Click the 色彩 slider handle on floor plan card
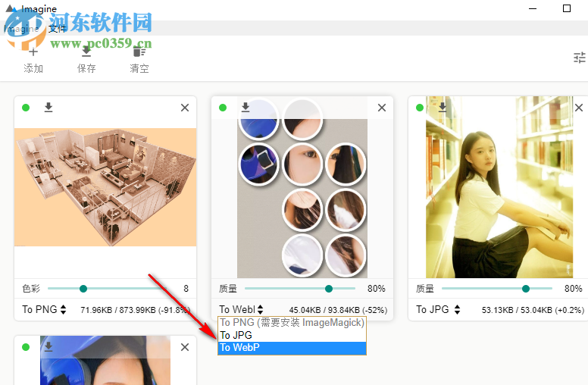The image size is (588, 385). pos(83,289)
